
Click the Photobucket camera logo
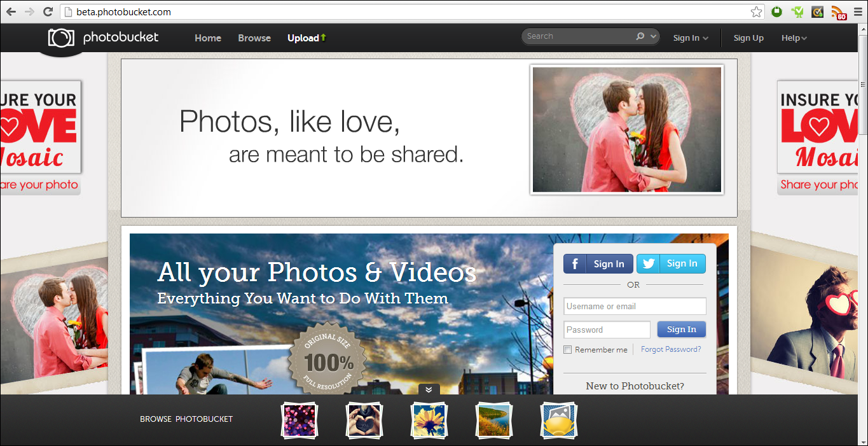coord(61,38)
